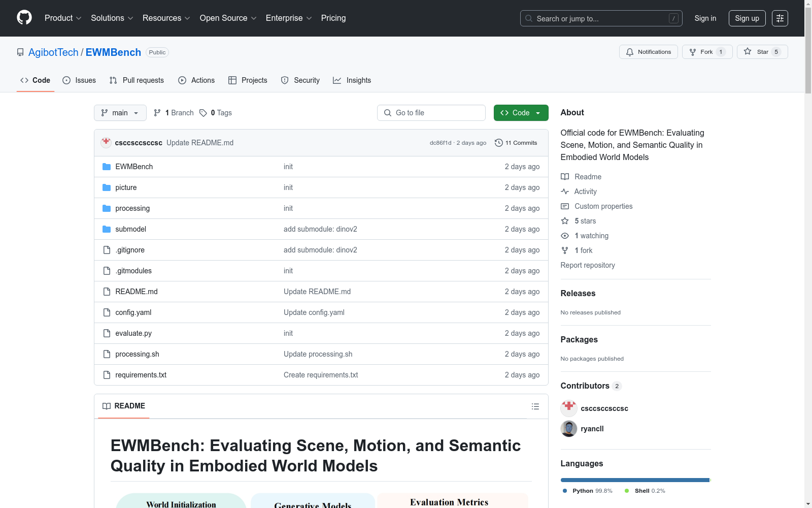812x508 pixels.
Task: Click the processing.sh file icon
Action: [107, 354]
